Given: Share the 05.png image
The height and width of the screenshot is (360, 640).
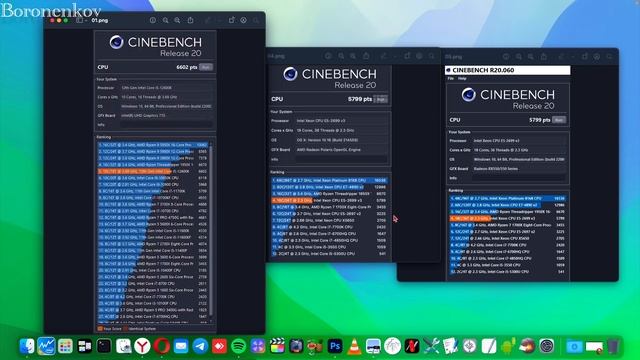Looking at the screenshot, I should [544, 57].
